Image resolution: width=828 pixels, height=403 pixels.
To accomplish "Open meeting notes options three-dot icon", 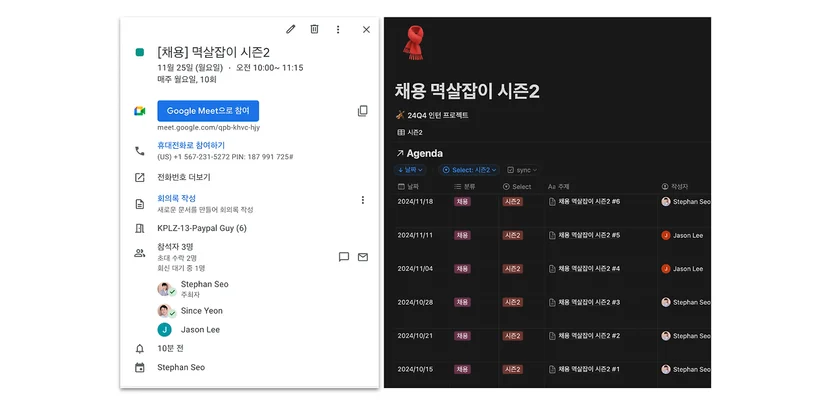I will (363, 200).
